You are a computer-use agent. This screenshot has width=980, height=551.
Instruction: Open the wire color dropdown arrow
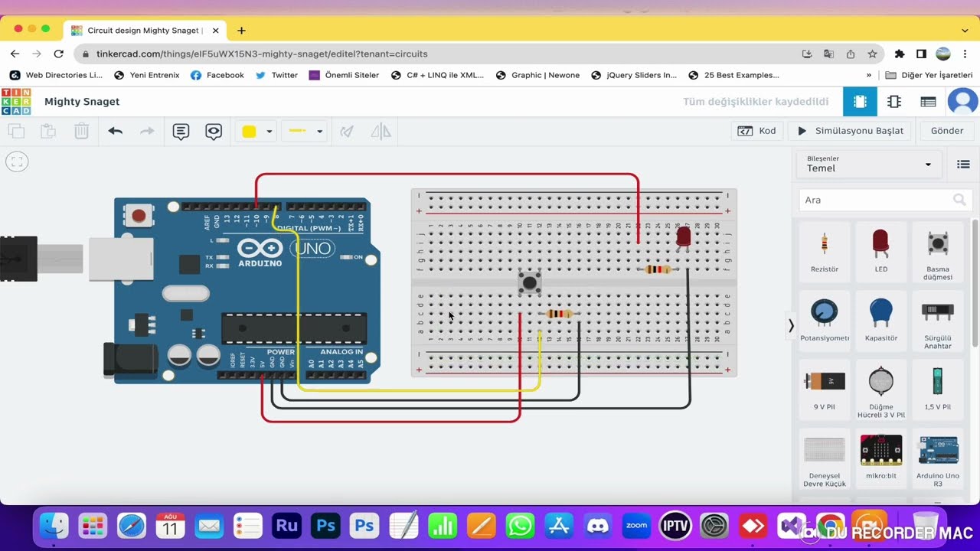[269, 132]
